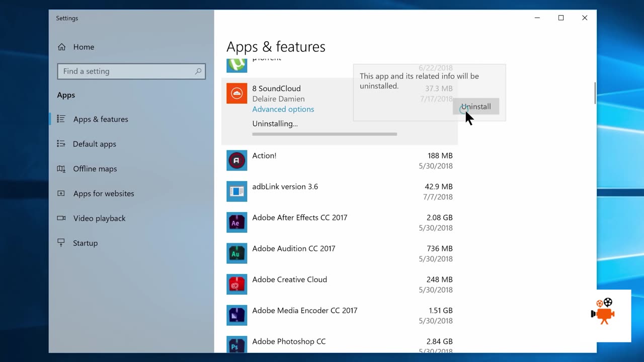
Task: Click the Adobe Creative Cloud icon
Action: click(x=236, y=285)
